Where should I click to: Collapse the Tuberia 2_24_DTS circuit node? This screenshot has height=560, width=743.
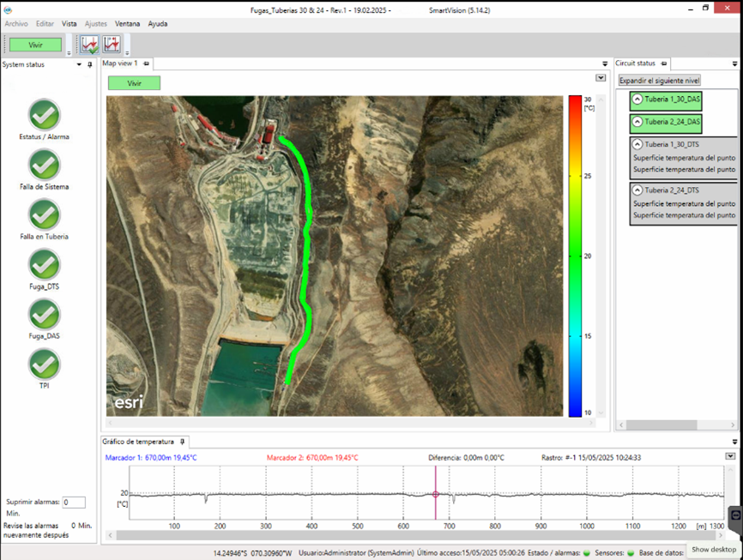637,190
